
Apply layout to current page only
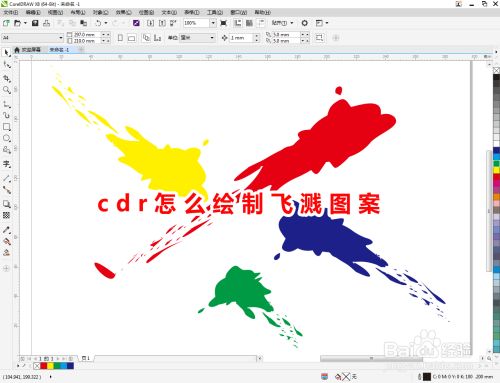(158, 38)
